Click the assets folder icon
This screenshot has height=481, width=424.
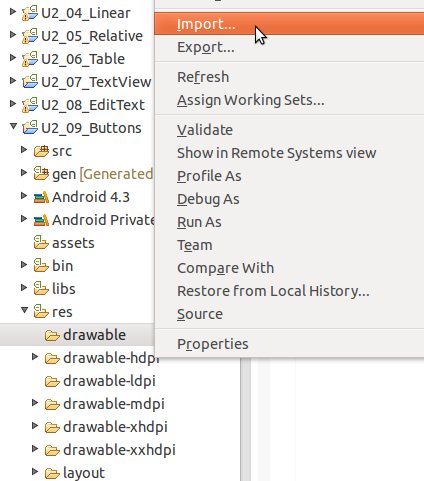(x=41, y=242)
